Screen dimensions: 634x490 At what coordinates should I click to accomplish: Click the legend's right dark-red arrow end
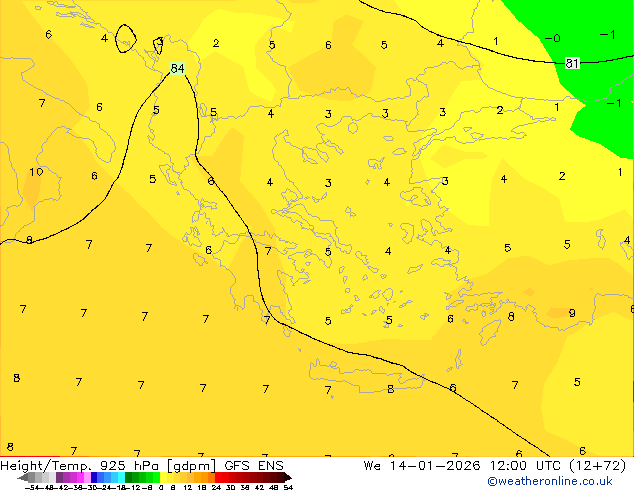pyautogui.click(x=288, y=477)
